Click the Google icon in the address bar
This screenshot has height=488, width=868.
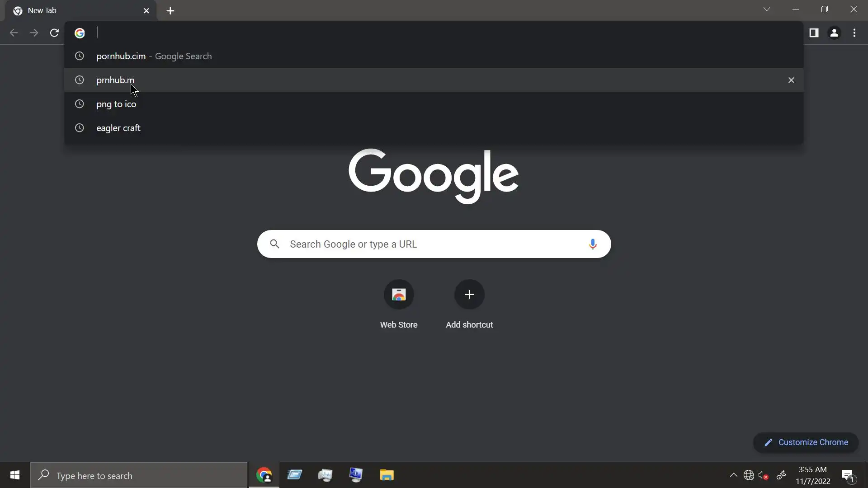(x=80, y=33)
